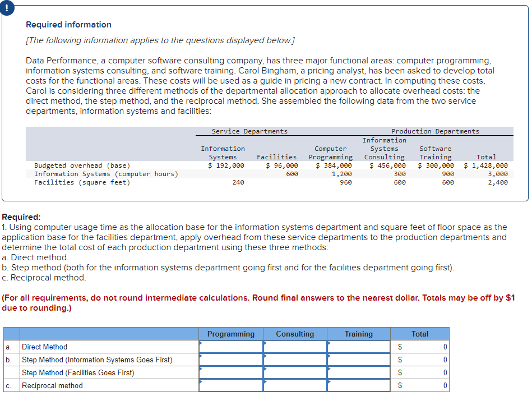Click the 1,200 computer hours value
Viewport: 532px width, 396px height.
pos(341,174)
